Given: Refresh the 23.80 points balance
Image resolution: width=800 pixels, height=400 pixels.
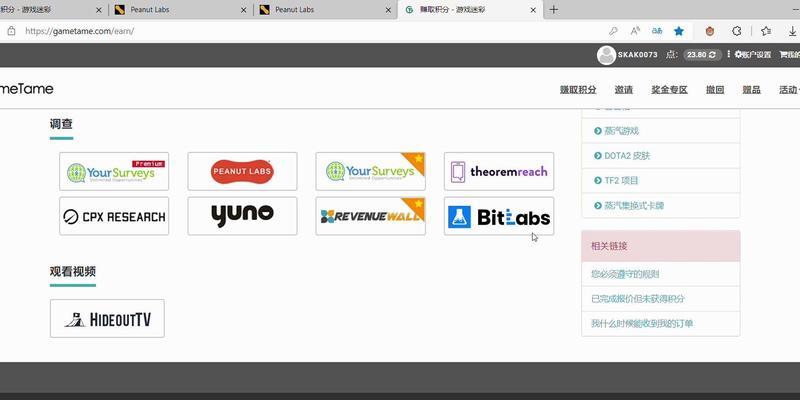Looking at the screenshot, I should (x=712, y=55).
